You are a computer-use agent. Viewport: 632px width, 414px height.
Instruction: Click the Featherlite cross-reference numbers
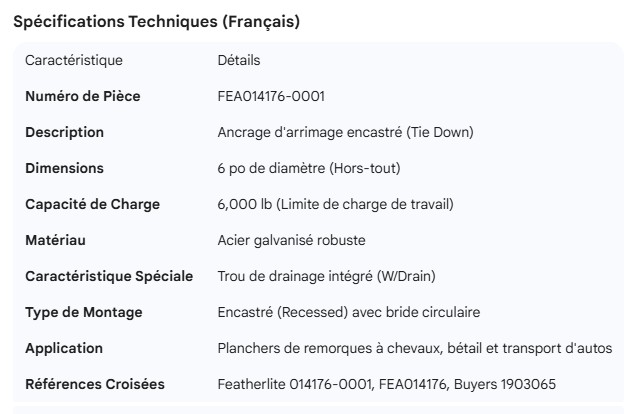click(386, 384)
